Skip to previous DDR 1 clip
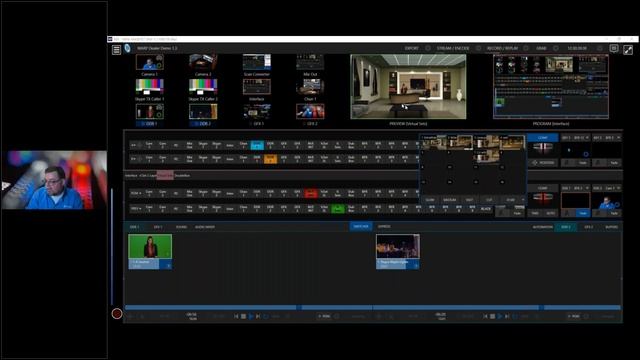The image size is (640, 360). [x=236, y=316]
